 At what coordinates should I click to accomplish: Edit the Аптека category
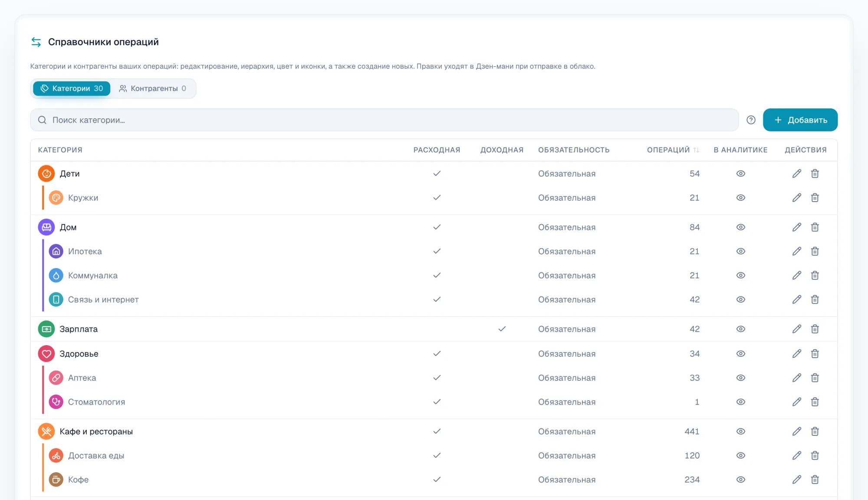(797, 378)
